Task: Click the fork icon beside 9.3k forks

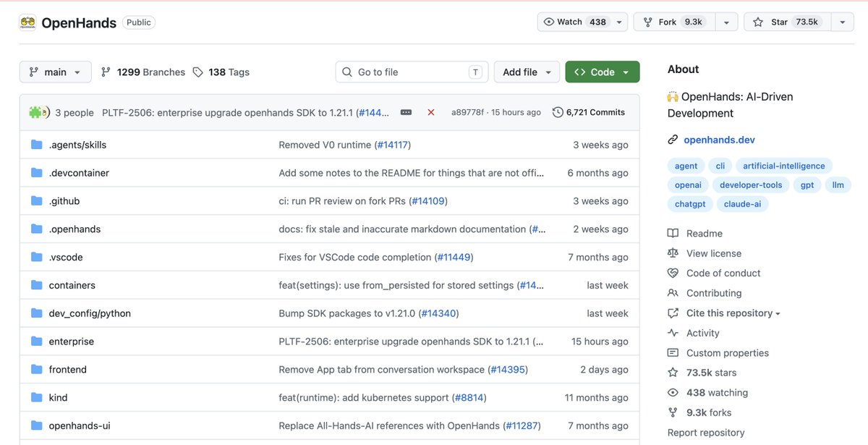Action: (673, 412)
